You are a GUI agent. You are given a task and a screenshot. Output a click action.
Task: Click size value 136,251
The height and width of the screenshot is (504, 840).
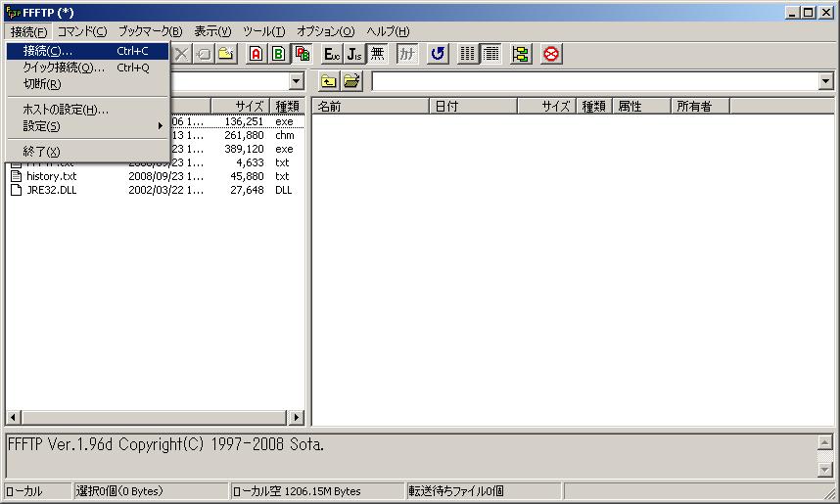244,121
